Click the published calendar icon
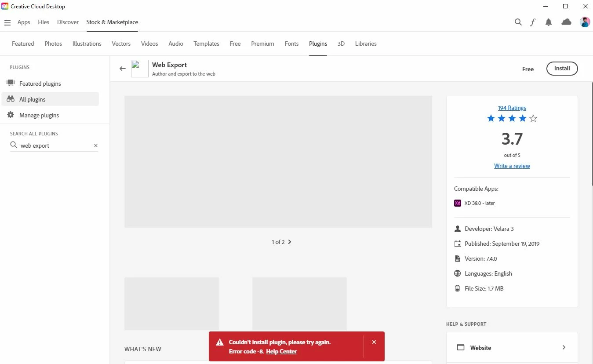 (458, 244)
